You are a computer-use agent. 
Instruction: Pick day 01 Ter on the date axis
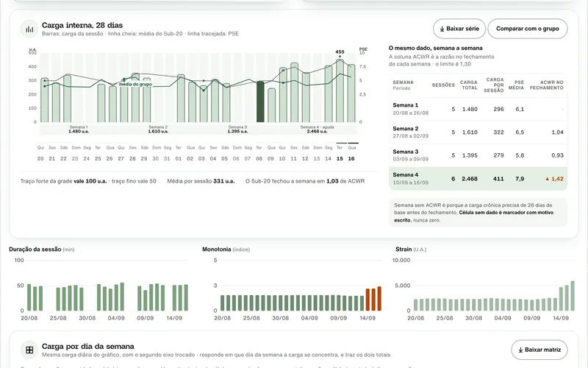coord(179,153)
